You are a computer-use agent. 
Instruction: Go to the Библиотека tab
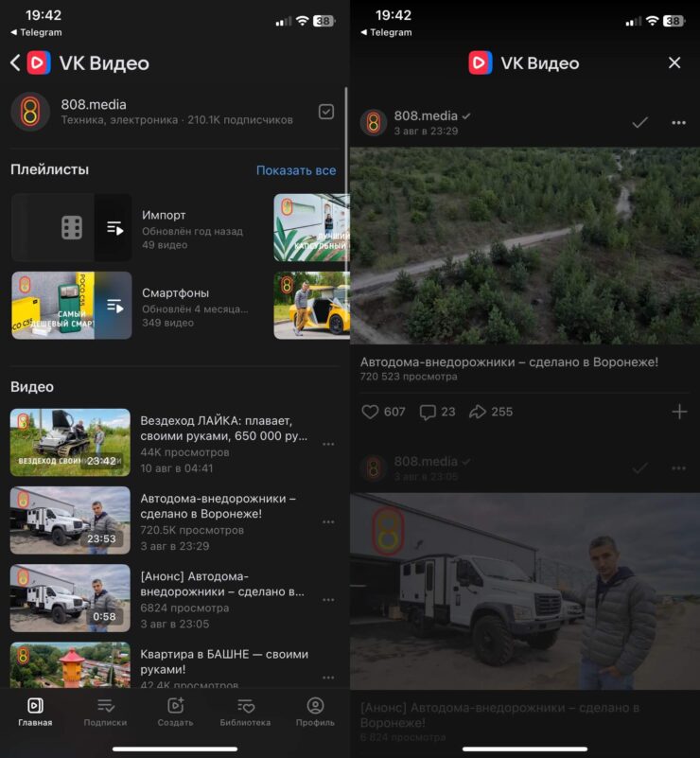(245, 712)
